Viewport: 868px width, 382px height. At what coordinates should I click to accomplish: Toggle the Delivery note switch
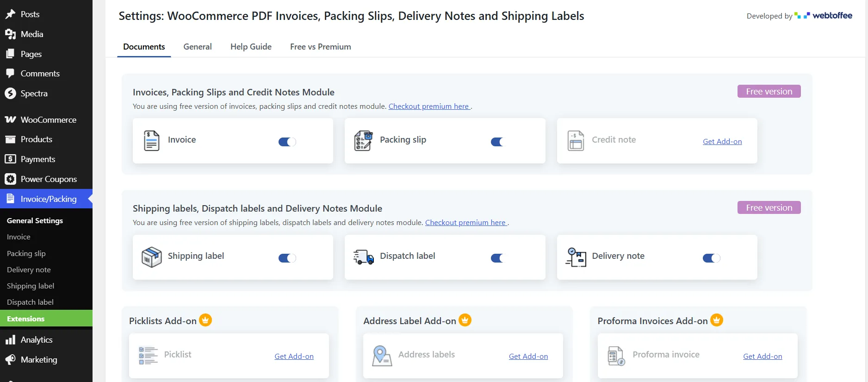712,258
